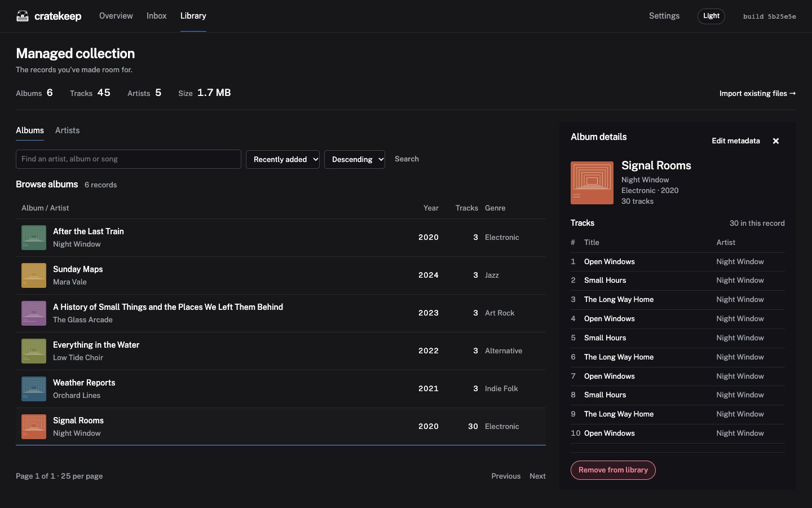Click the Mara Vale artist name
812x508 pixels.
coord(70,282)
